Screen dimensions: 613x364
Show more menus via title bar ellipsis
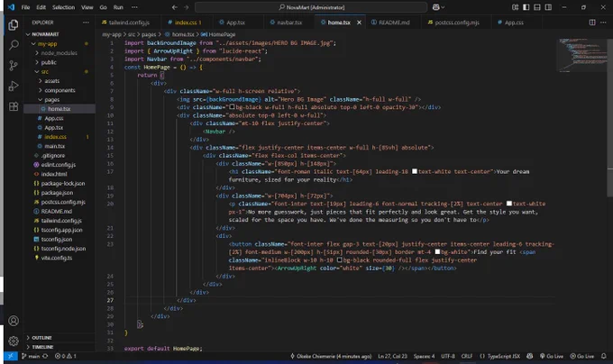click(x=134, y=7)
